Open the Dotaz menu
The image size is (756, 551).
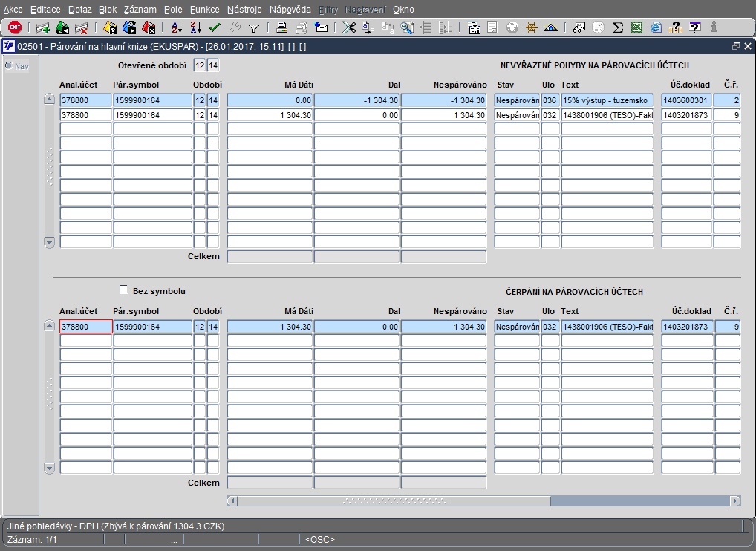(x=79, y=10)
